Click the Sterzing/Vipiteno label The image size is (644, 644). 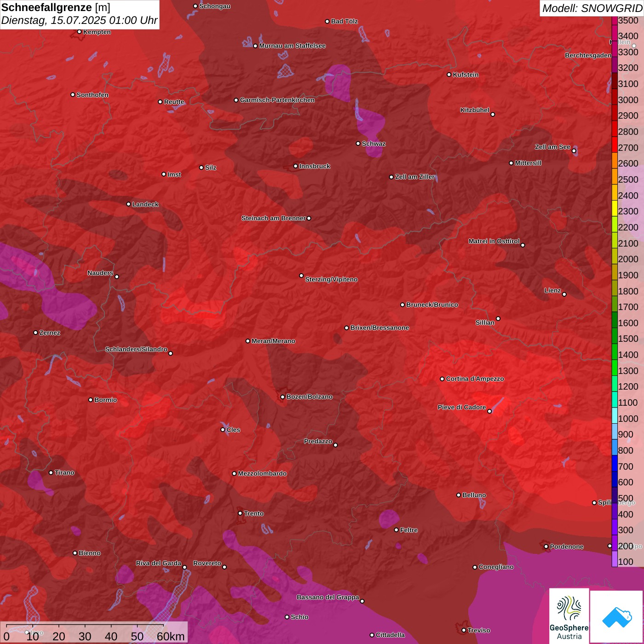tap(332, 279)
